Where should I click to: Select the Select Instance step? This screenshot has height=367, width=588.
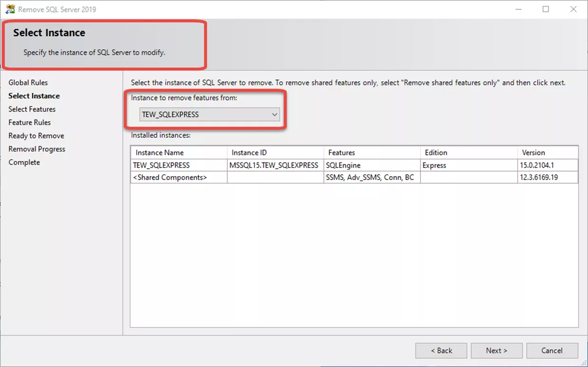pyautogui.click(x=34, y=96)
